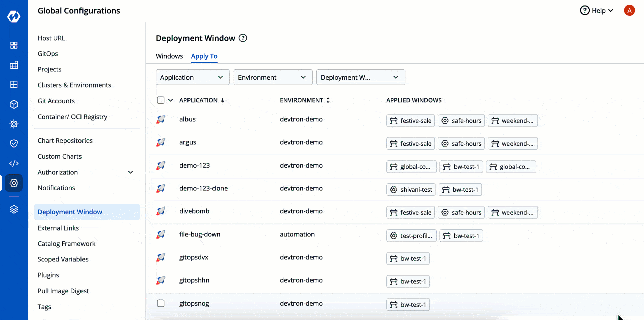
Task: Open the Applications section from the sidebar
Action: [14, 45]
